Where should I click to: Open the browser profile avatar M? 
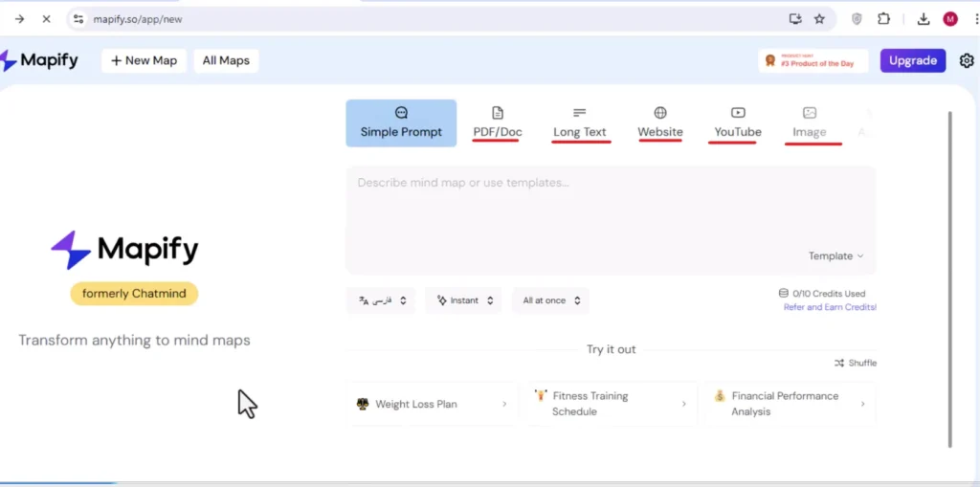point(950,19)
